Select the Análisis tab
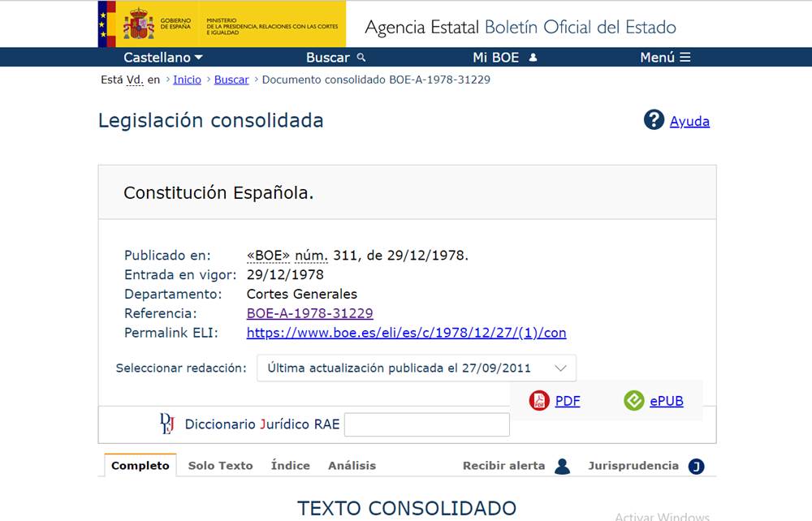This screenshot has width=812, height=521. point(352,466)
